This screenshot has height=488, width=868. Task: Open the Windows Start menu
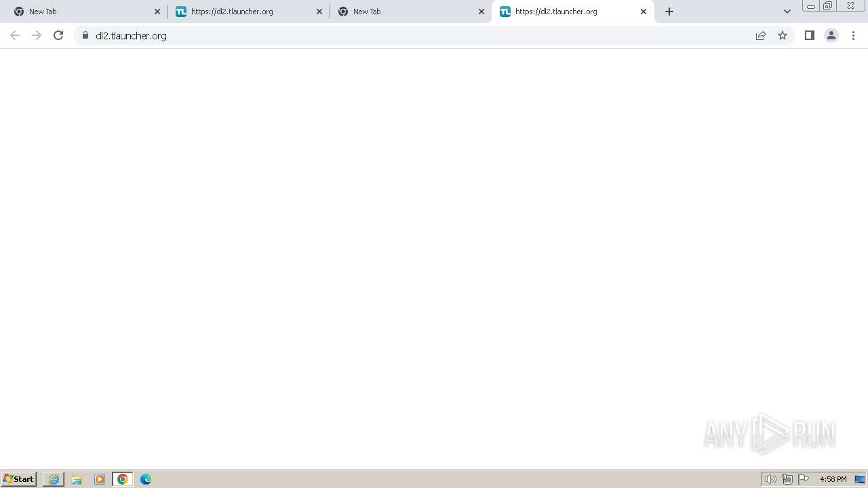tap(19, 479)
